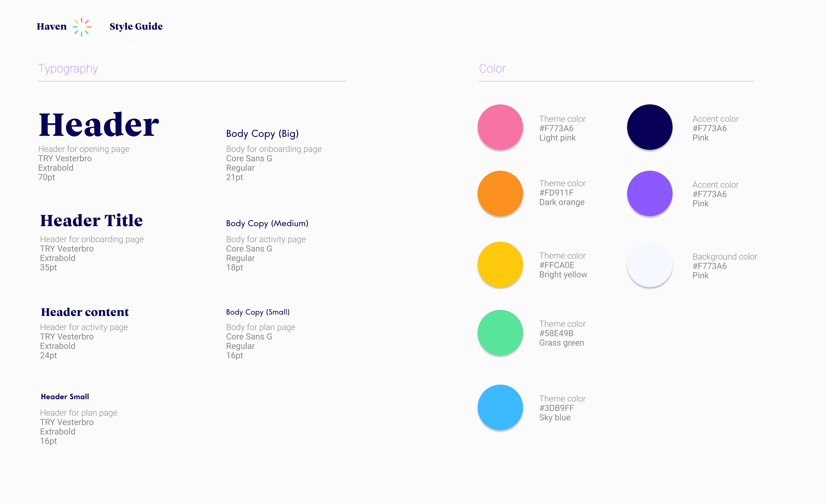This screenshot has height=504, width=826.
Task: Pick the light pink color swatch
Action: [x=500, y=127]
